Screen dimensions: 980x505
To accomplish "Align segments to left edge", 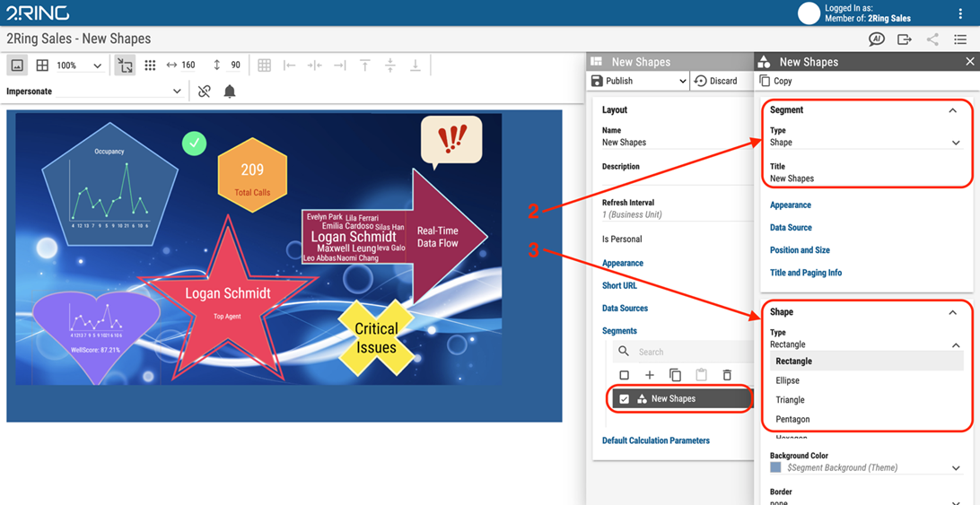I will pyautogui.click(x=289, y=65).
